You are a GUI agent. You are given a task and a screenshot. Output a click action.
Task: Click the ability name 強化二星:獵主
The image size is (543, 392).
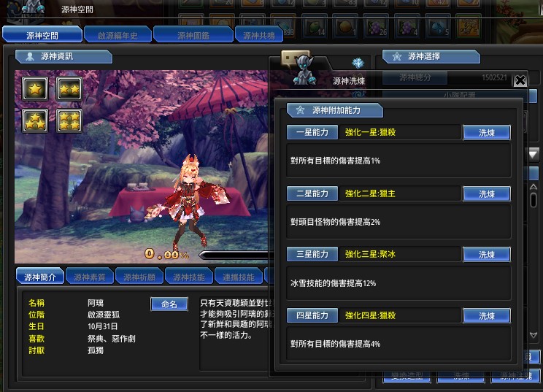pyautogui.click(x=370, y=193)
